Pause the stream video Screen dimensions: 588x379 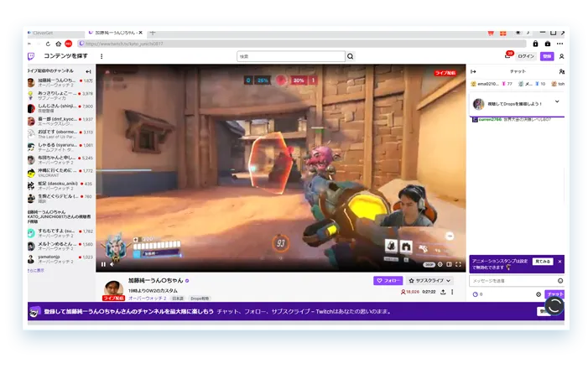coord(103,264)
